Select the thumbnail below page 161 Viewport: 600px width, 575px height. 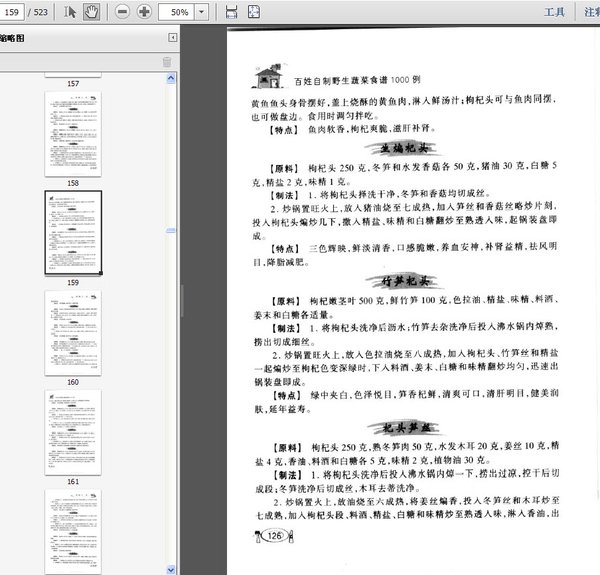pos(73,532)
